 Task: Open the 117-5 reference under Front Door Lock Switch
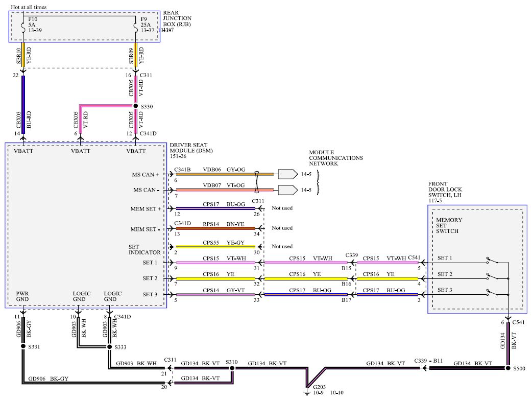pos(435,201)
